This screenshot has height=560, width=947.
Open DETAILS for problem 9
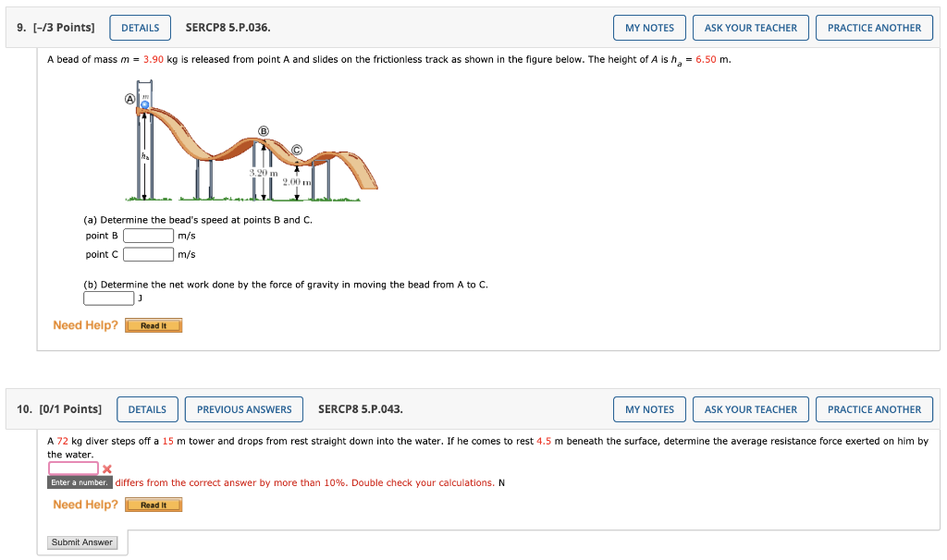point(140,27)
